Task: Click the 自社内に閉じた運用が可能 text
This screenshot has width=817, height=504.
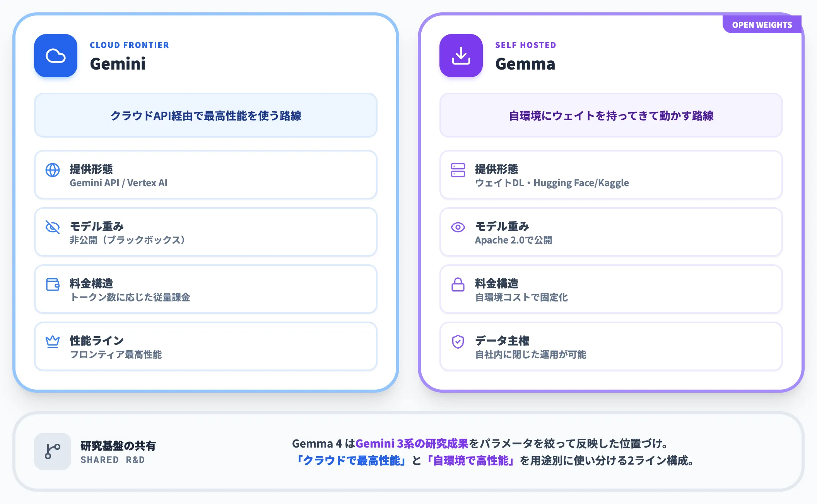Action: pos(531,354)
